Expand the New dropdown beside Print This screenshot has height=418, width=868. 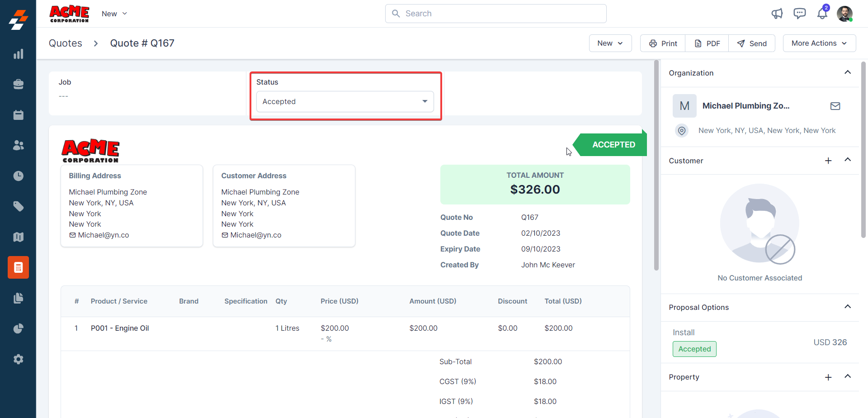coord(610,43)
